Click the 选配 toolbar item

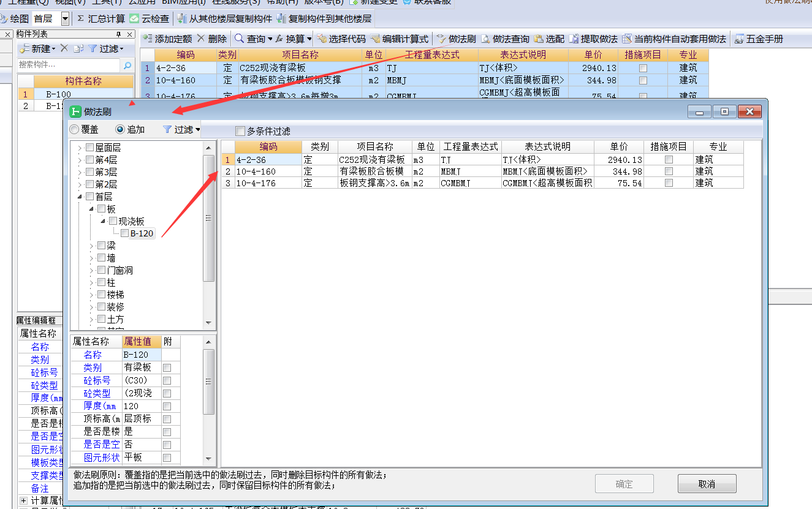tap(549, 39)
